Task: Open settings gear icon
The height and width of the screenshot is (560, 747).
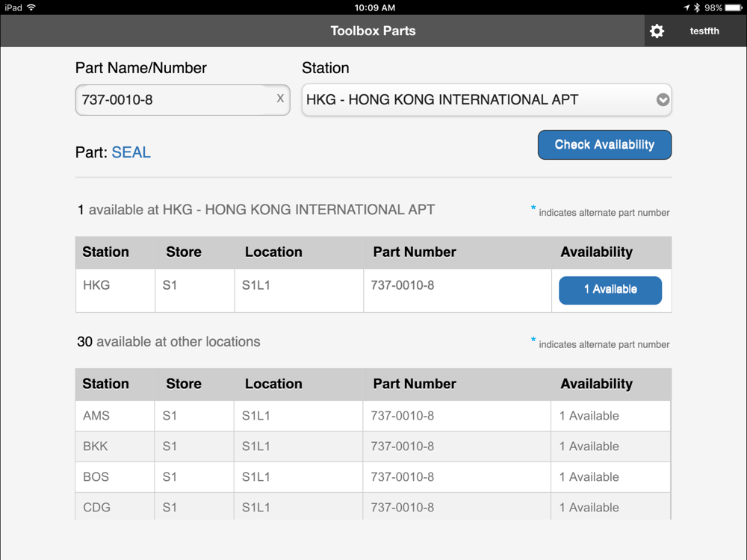Action: 657,31
